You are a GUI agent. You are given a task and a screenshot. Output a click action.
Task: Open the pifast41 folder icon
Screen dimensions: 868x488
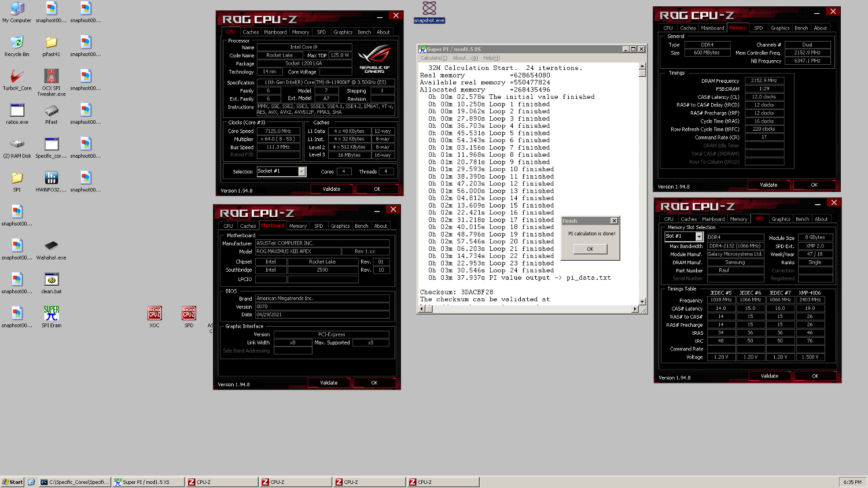(51, 46)
